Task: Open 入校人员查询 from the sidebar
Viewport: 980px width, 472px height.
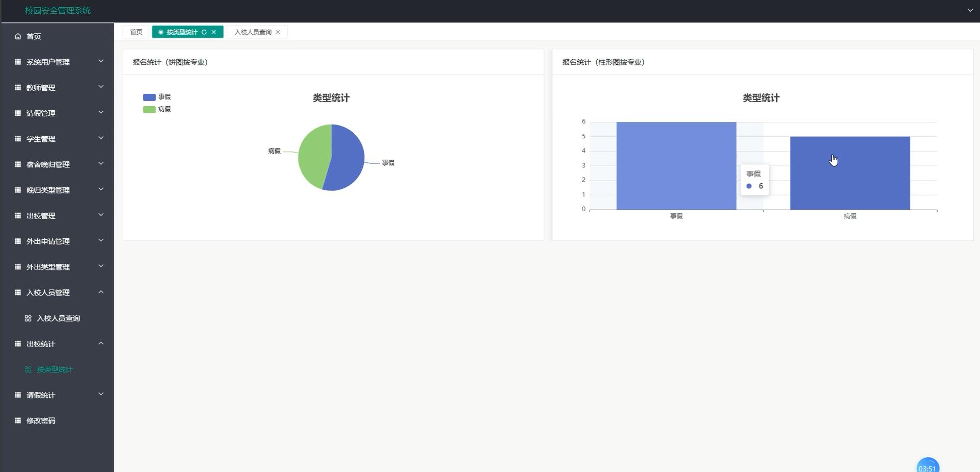Action: pos(58,318)
